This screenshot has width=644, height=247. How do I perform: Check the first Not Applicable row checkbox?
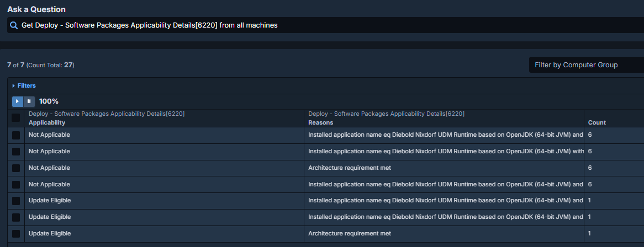tap(16, 135)
